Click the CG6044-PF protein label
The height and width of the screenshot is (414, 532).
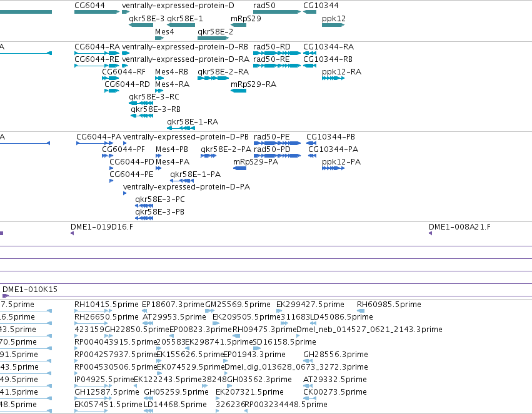tap(124, 149)
